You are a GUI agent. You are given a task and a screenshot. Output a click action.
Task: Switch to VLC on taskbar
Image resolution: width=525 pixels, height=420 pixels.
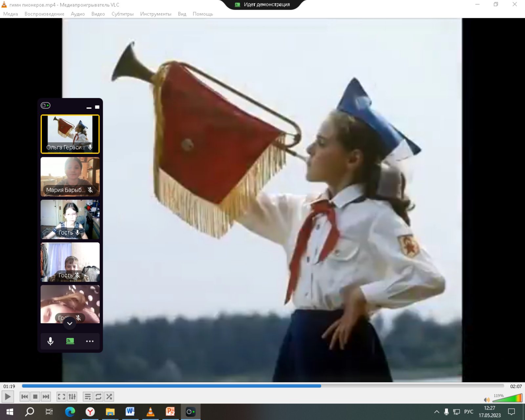click(150, 412)
